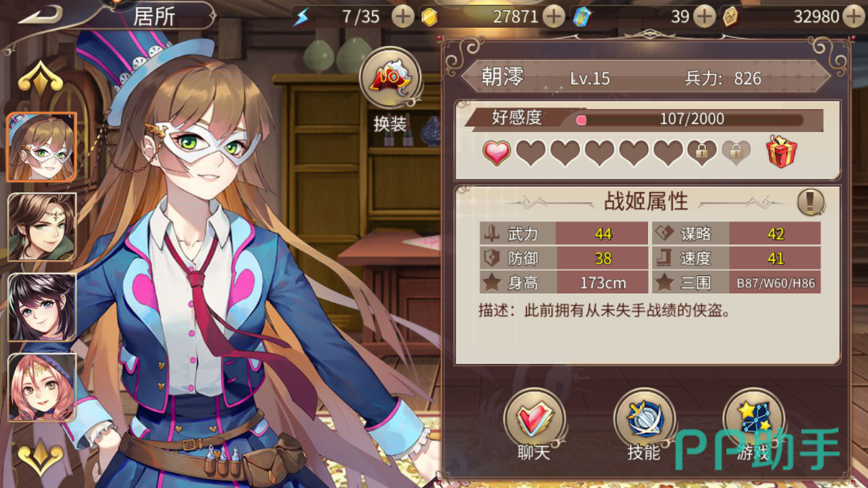Tap the first filled pink heart

[x=497, y=152]
